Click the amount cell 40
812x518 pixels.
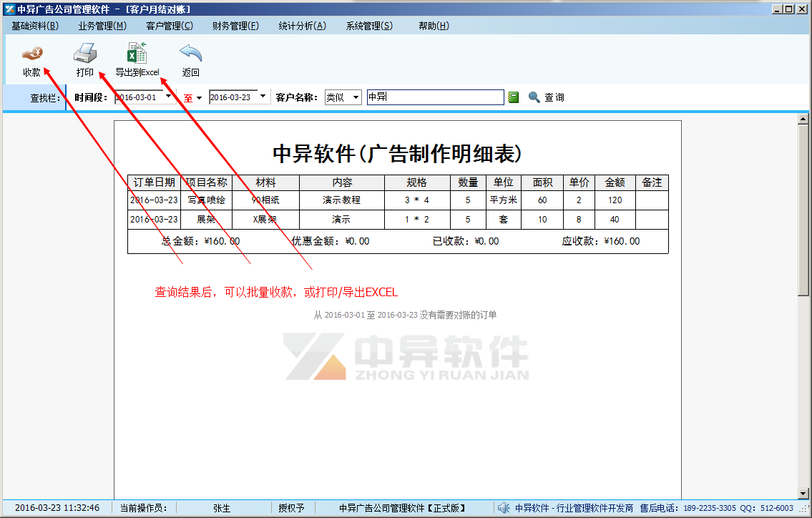click(x=615, y=219)
